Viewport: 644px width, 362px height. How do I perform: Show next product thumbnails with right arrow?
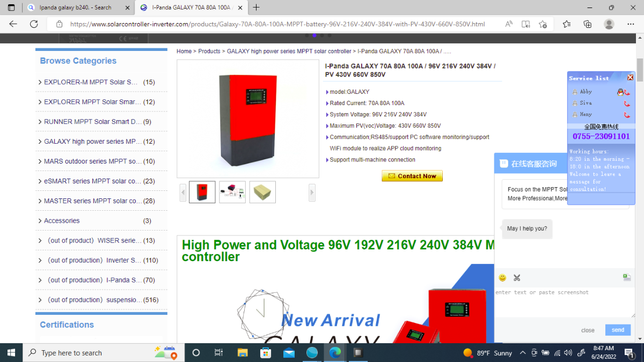[312, 193]
